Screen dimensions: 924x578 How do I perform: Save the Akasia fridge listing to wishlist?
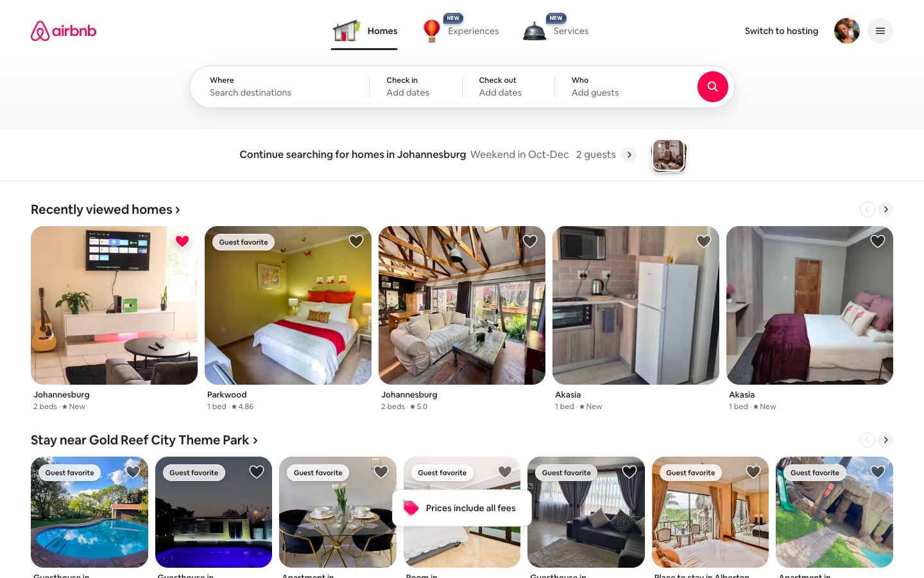coord(704,241)
